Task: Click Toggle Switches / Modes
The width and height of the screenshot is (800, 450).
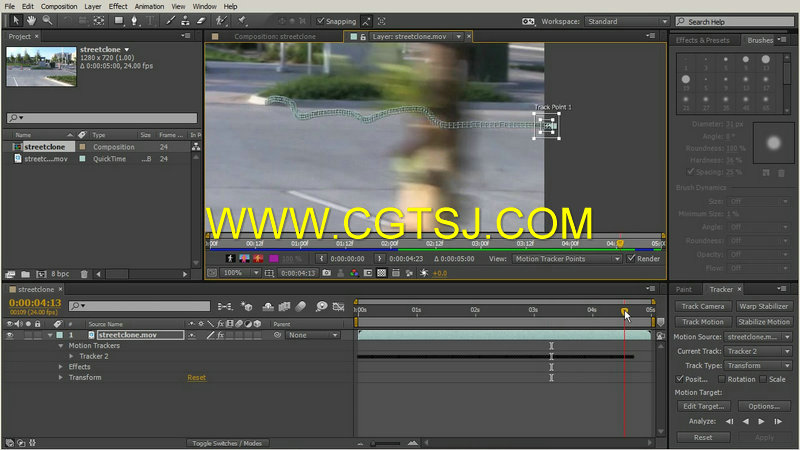Action: [227, 443]
